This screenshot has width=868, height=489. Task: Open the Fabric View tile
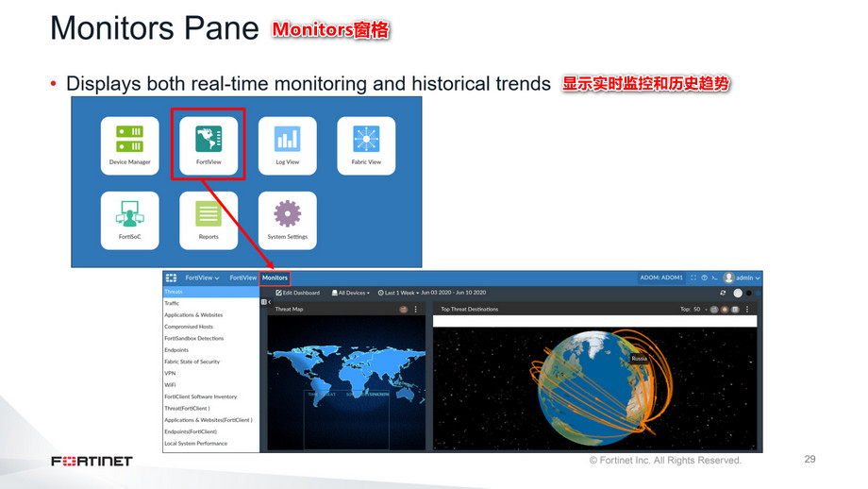click(366, 145)
